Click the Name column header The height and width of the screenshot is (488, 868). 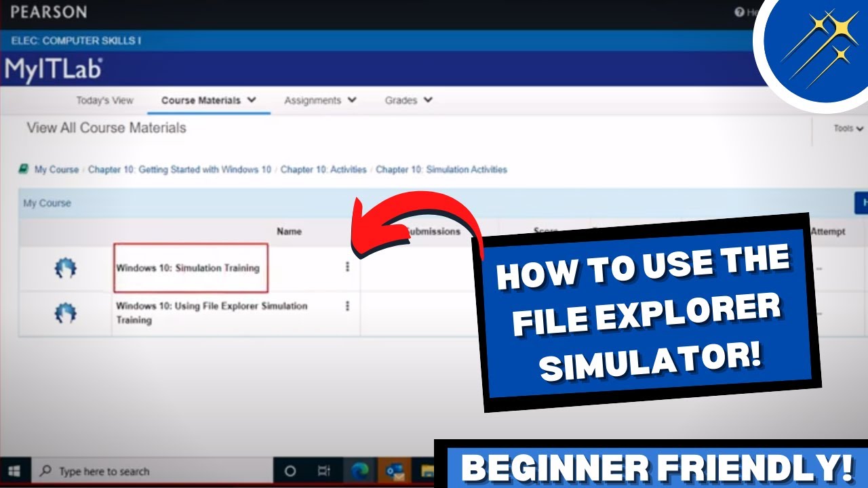289,231
